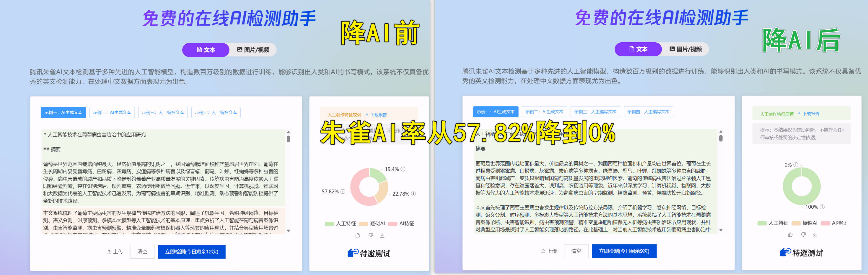Choose 示例二: AI生成文本 in right panel
The image size is (868, 275).
tap(544, 112)
